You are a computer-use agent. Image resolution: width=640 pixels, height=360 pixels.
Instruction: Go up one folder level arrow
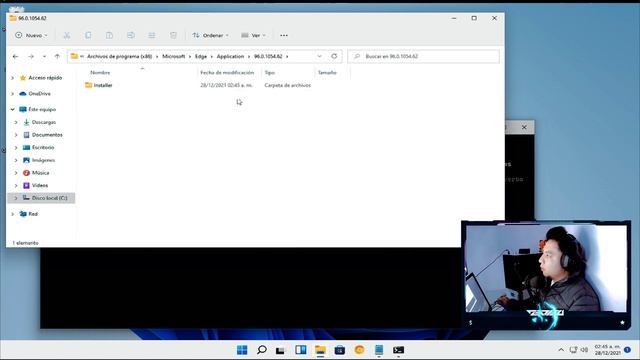tap(57, 56)
